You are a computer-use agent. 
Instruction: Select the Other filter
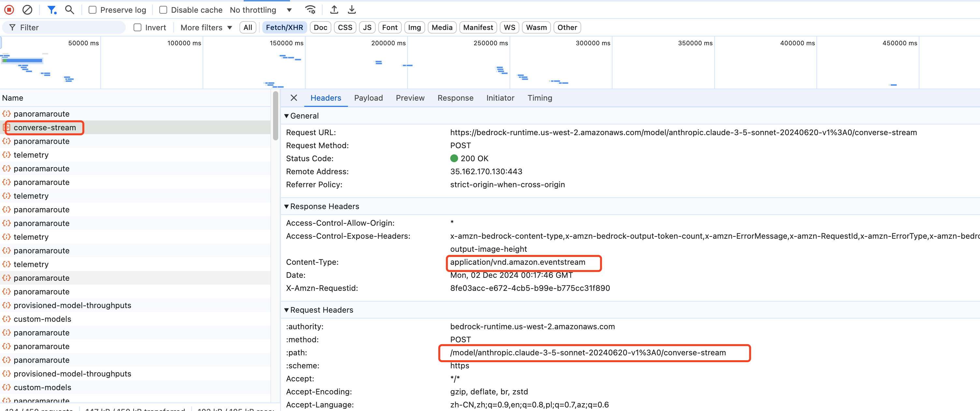[567, 27]
